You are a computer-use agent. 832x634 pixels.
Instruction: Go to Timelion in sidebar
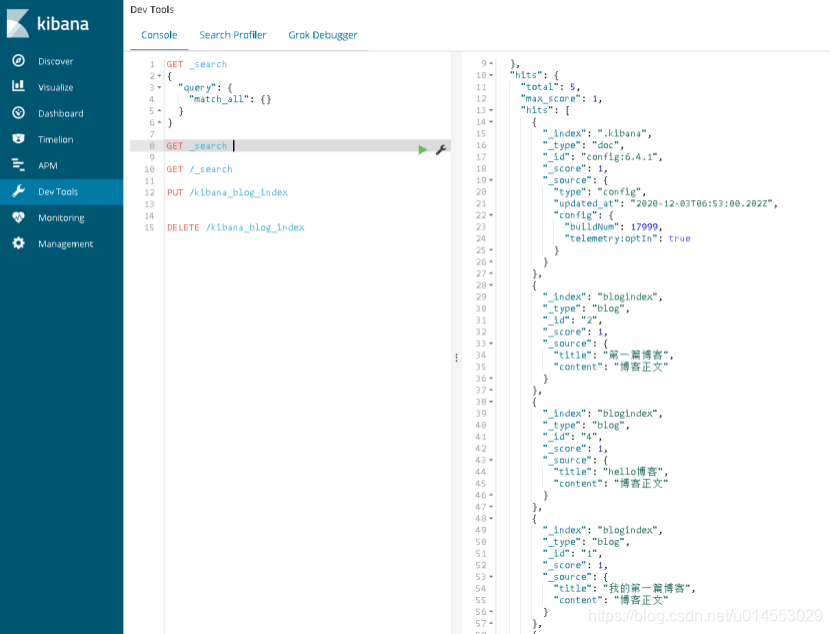[56, 139]
